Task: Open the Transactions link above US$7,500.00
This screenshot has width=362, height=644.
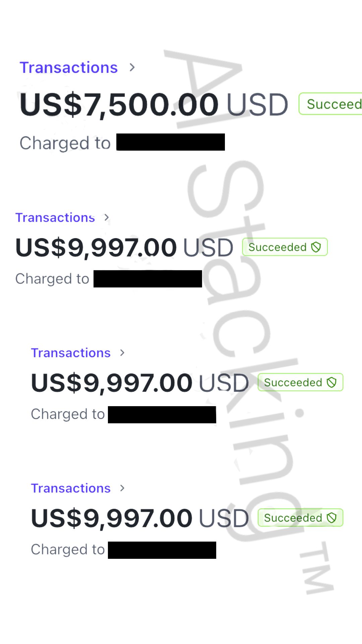Action: [x=69, y=67]
